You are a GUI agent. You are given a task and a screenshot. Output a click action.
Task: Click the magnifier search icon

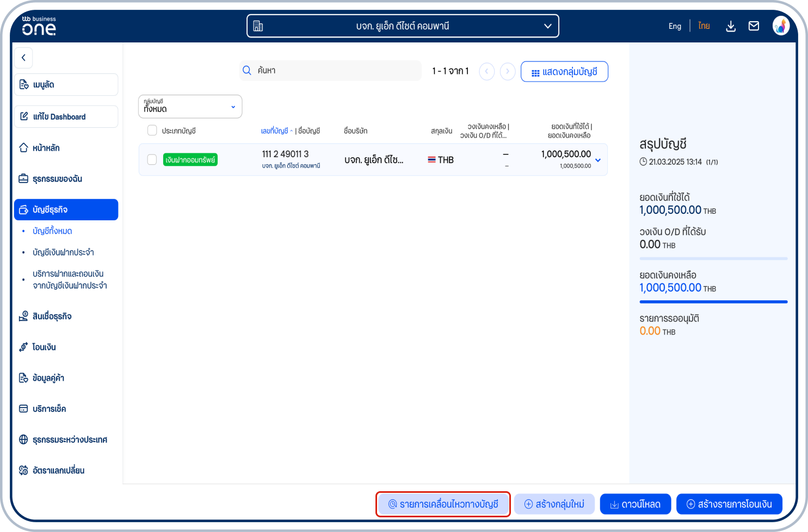pos(247,71)
